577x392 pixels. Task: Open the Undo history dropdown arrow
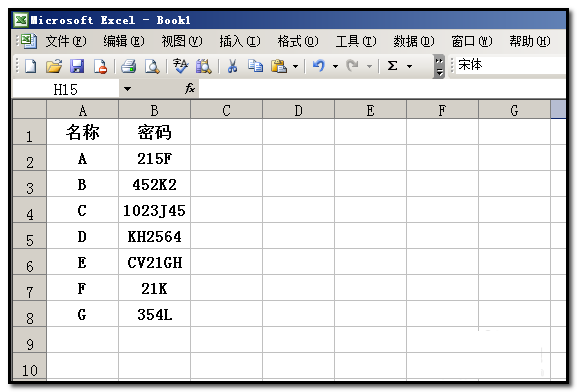tap(335, 67)
